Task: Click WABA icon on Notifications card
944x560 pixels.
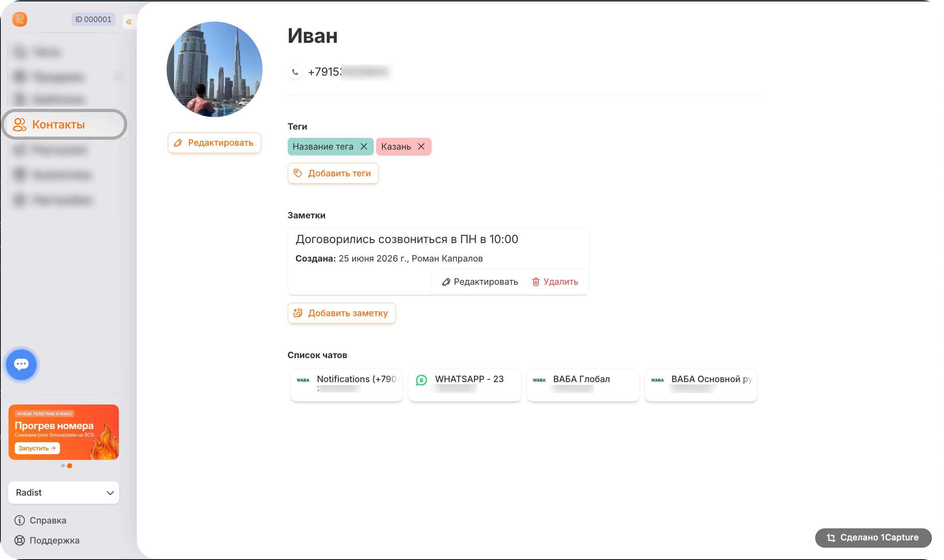Action: pos(303,380)
